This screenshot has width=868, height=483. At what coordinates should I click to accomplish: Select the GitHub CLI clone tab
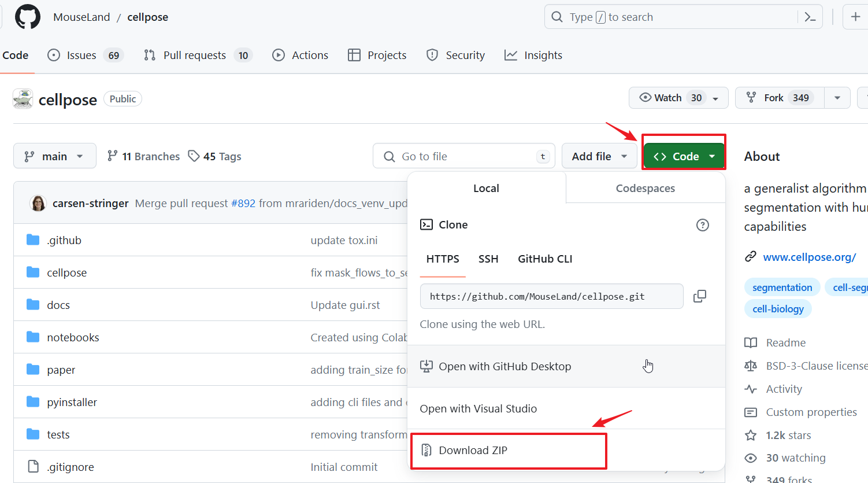point(544,259)
